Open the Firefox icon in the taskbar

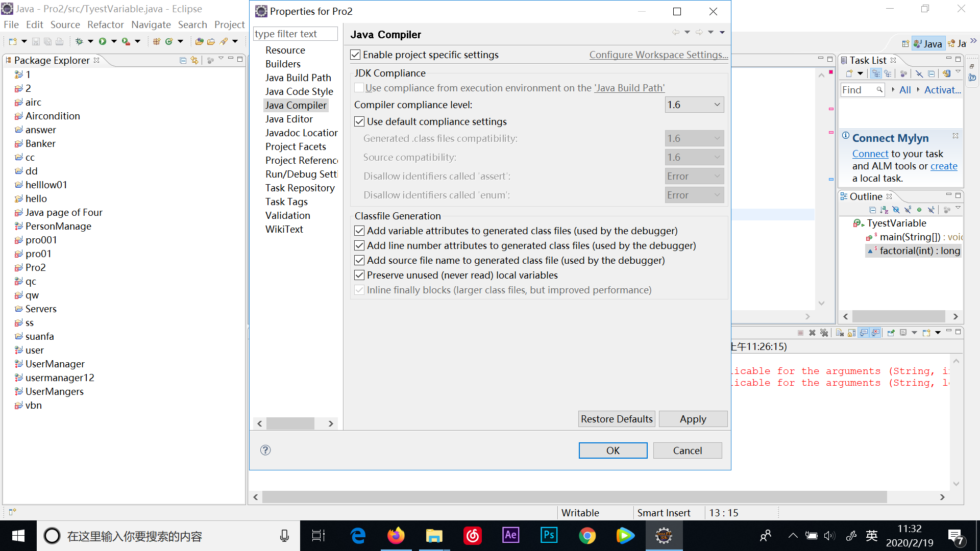click(x=396, y=536)
